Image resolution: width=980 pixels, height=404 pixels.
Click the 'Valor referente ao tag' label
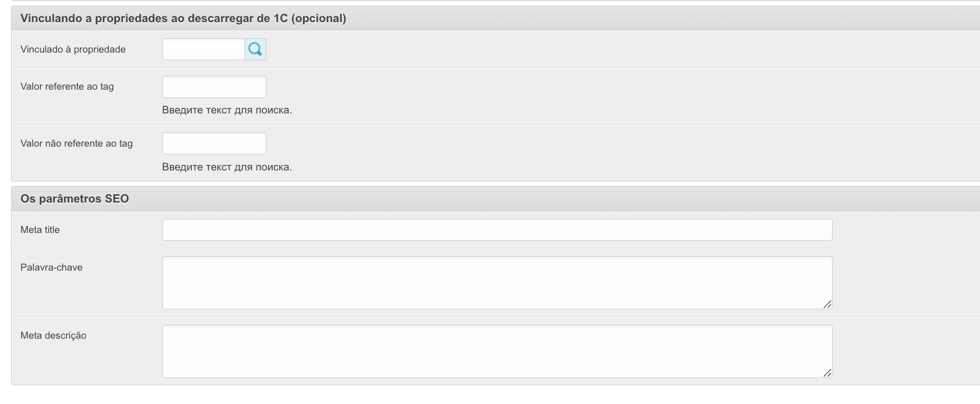pyautogui.click(x=67, y=86)
